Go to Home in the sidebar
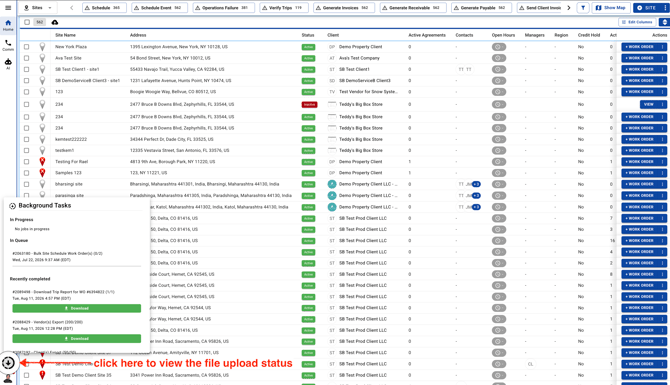The width and height of the screenshot is (670, 385). [x=8, y=25]
